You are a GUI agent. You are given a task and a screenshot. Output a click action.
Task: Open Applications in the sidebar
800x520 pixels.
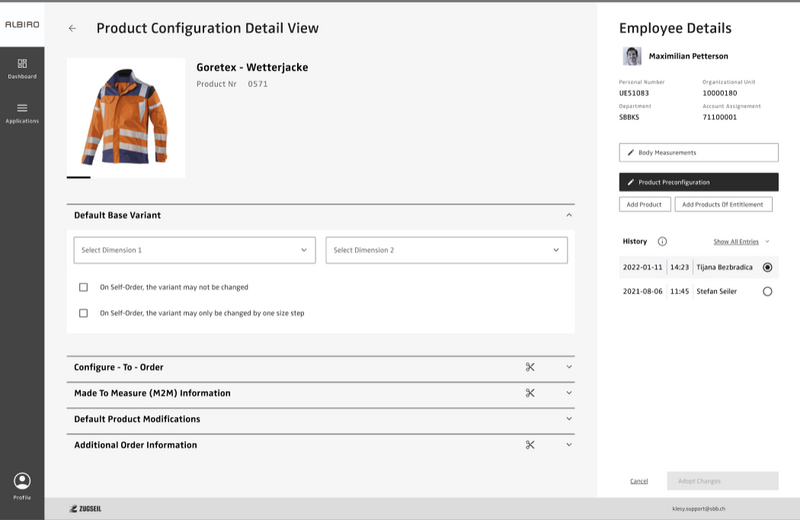(x=22, y=112)
